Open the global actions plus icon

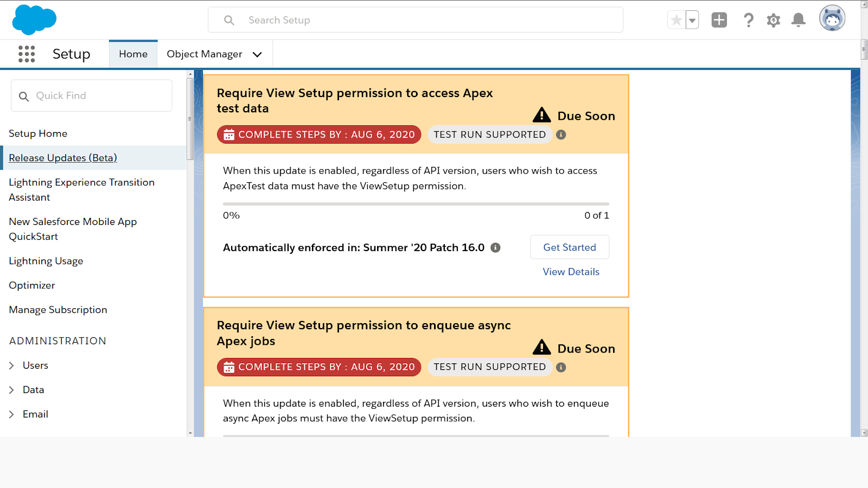(719, 20)
